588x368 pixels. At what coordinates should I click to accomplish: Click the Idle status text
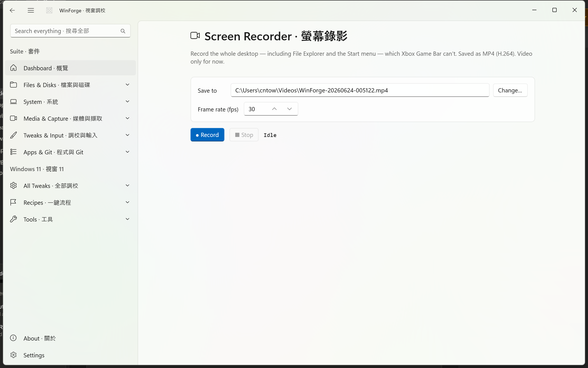(x=270, y=135)
